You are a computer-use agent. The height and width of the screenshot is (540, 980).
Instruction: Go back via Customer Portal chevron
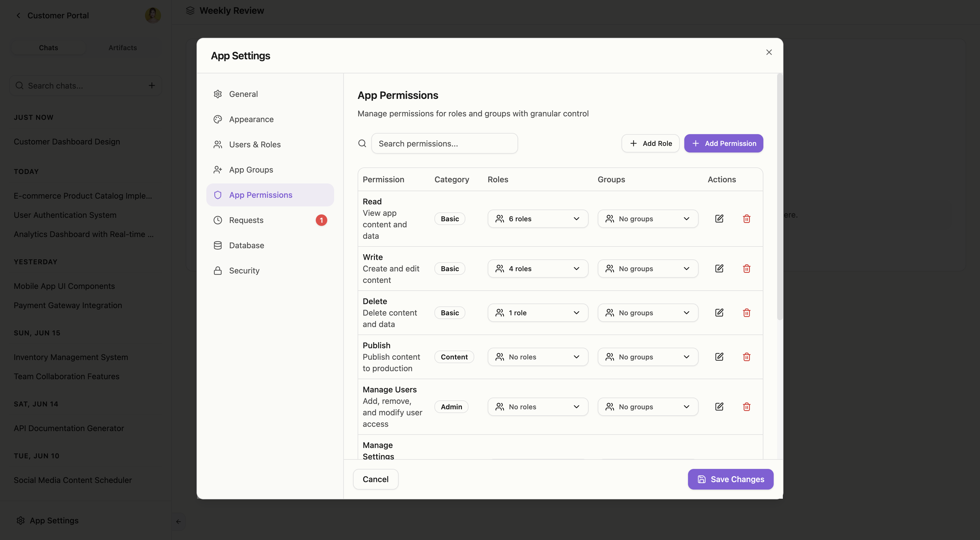pos(18,15)
